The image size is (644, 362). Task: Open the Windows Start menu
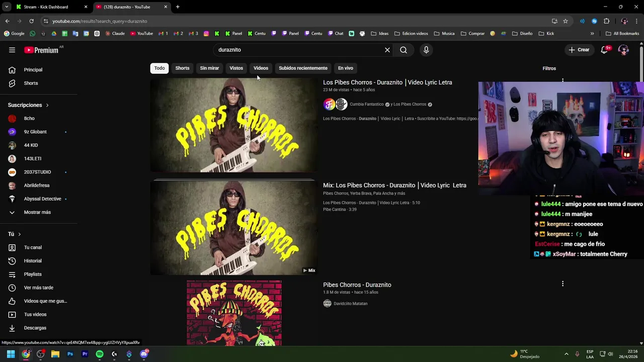[x=11, y=354]
